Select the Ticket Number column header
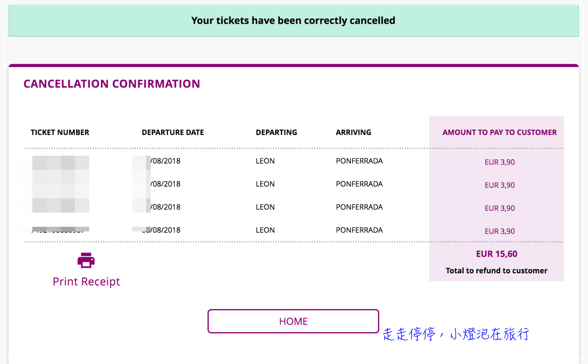The image size is (588, 364). point(60,132)
